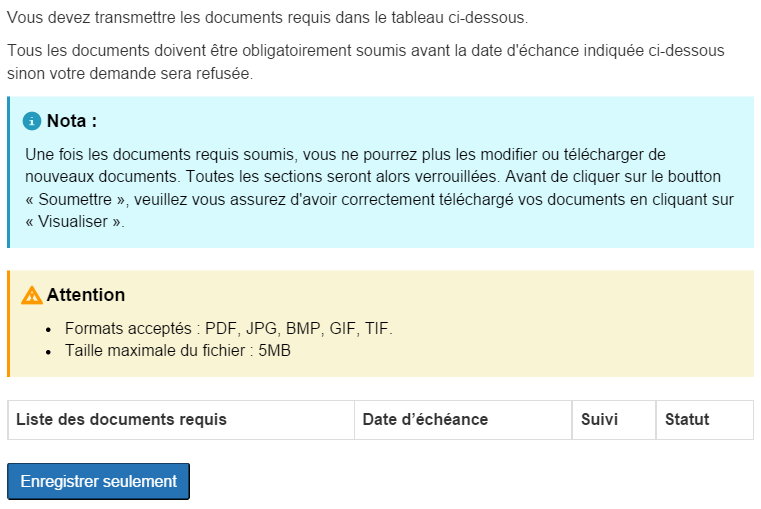The width and height of the screenshot is (761, 509).
Task: Click the blue info icon beside Nota
Action: point(32,121)
